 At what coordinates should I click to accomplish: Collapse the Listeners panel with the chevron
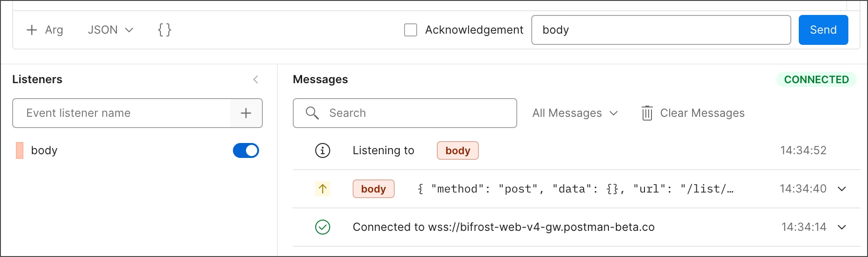(x=256, y=79)
